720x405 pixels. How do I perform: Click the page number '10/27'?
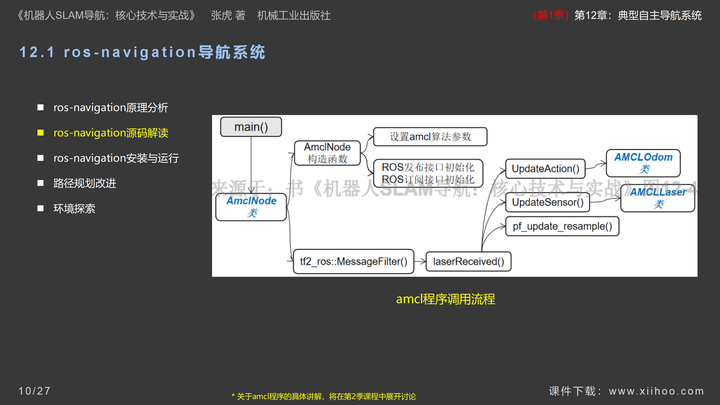pos(34,391)
